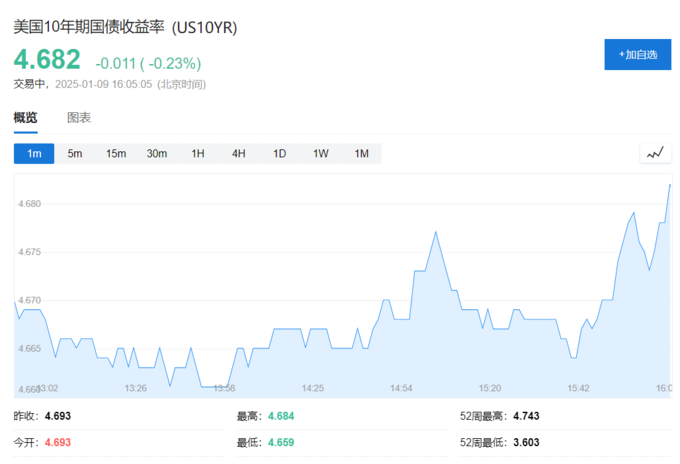Open the chart style line icon
This screenshot has width=680, height=464.
click(x=655, y=153)
